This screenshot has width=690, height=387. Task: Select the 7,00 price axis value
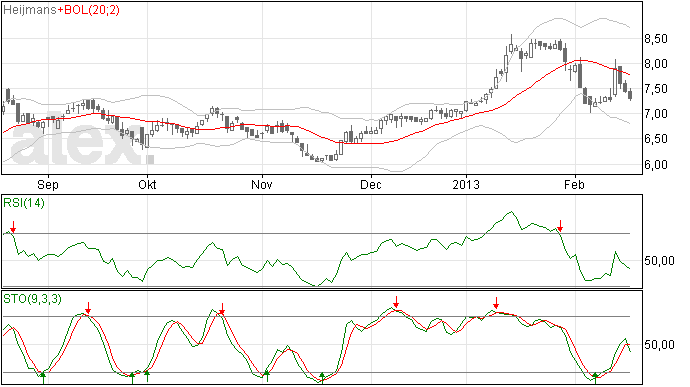656,114
